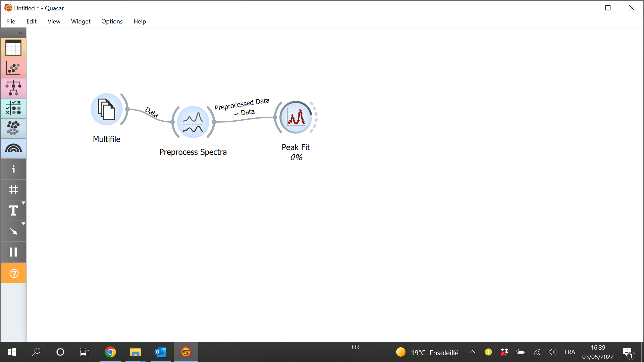Open the Data widgets category
The image size is (644, 362).
(x=13, y=48)
